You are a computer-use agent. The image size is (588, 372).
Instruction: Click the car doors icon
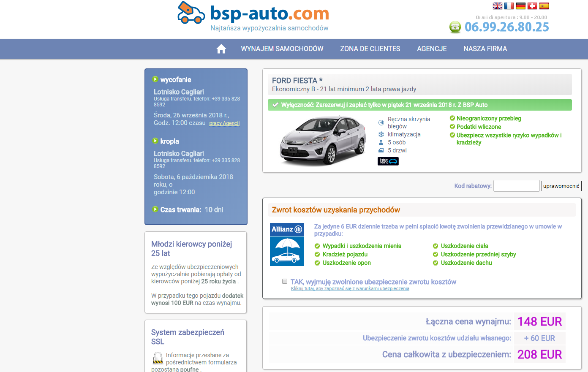click(381, 150)
